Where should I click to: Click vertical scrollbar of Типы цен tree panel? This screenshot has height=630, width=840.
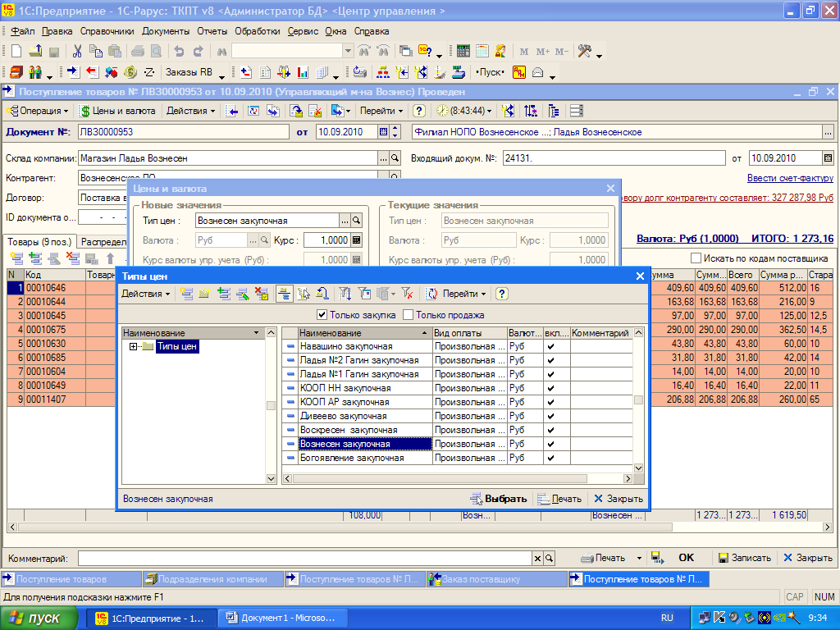pyautogui.click(x=271, y=405)
